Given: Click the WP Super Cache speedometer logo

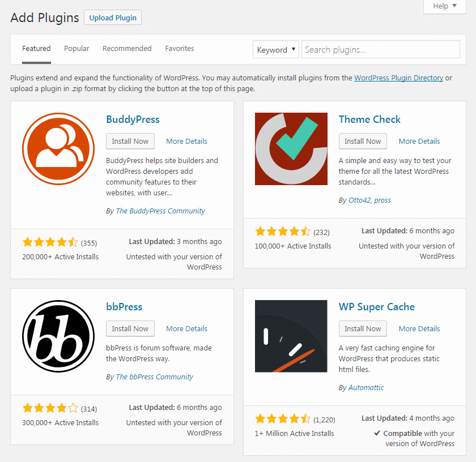Looking at the screenshot, I should [291, 336].
